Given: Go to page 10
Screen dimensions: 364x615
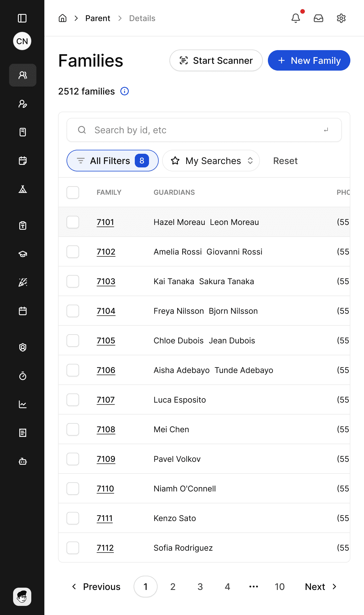Looking at the screenshot, I should pos(280,587).
